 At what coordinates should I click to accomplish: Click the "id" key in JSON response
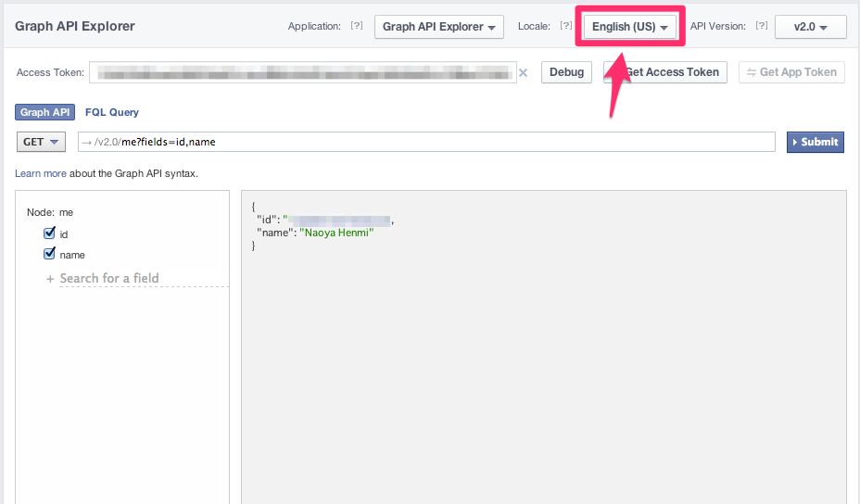pyautogui.click(x=267, y=220)
